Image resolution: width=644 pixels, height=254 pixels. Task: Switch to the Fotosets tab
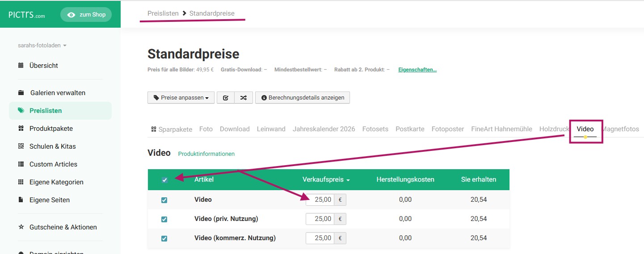(375, 129)
